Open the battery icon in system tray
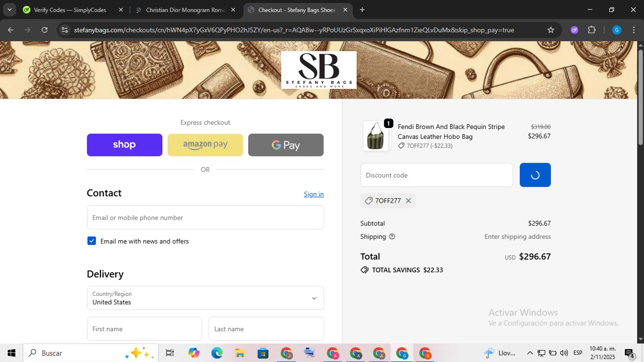 tap(553, 353)
